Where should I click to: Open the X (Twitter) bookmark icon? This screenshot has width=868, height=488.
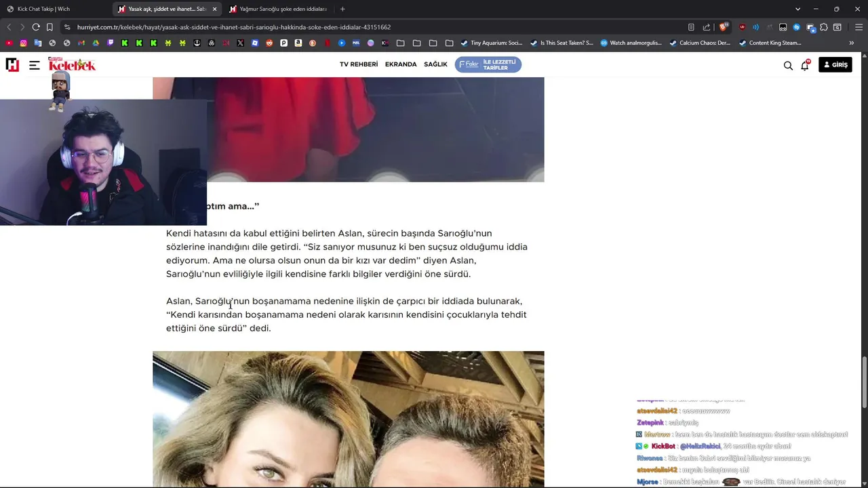240,43
